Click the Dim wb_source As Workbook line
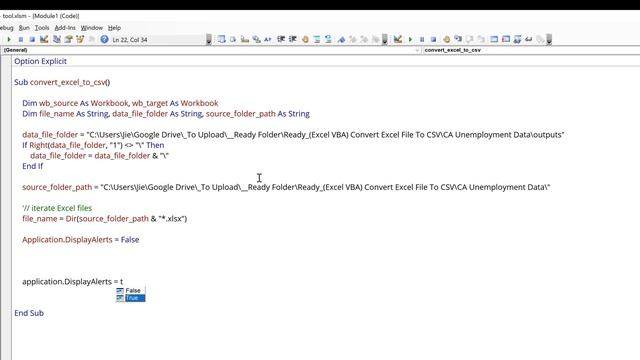Image resolution: width=640 pixels, height=360 pixels. (120, 103)
